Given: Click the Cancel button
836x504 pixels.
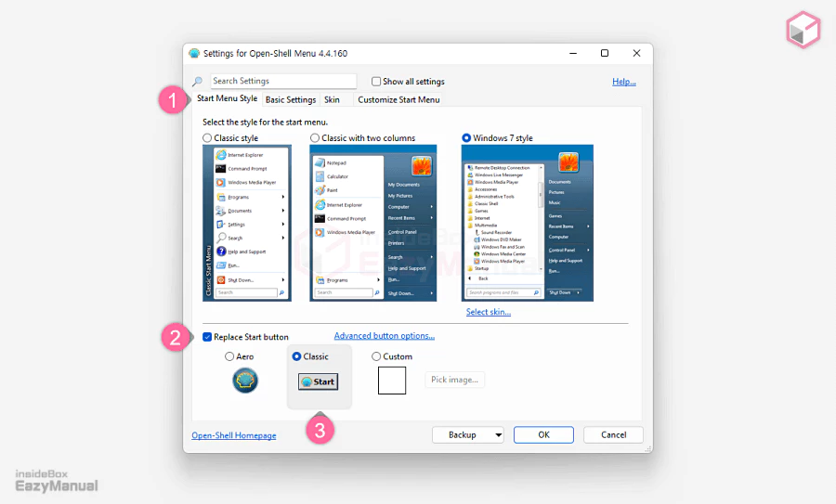Looking at the screenshot, I should pyautogui.click(x=614, y=434).
